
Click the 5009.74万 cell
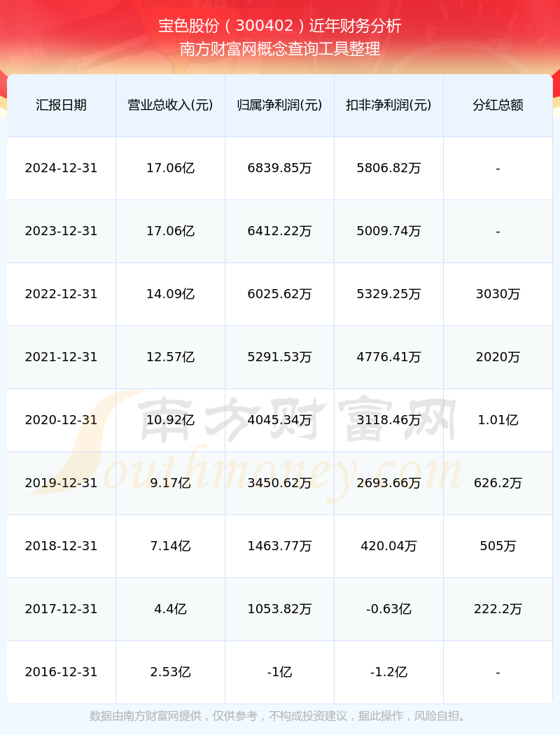[x=389, y=231]
